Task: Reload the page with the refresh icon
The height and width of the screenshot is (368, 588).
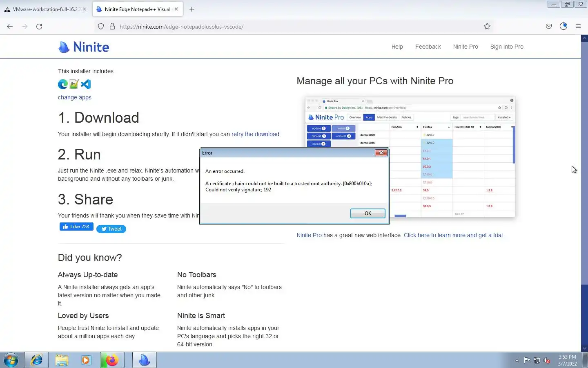Action: (x=39, y=27)
